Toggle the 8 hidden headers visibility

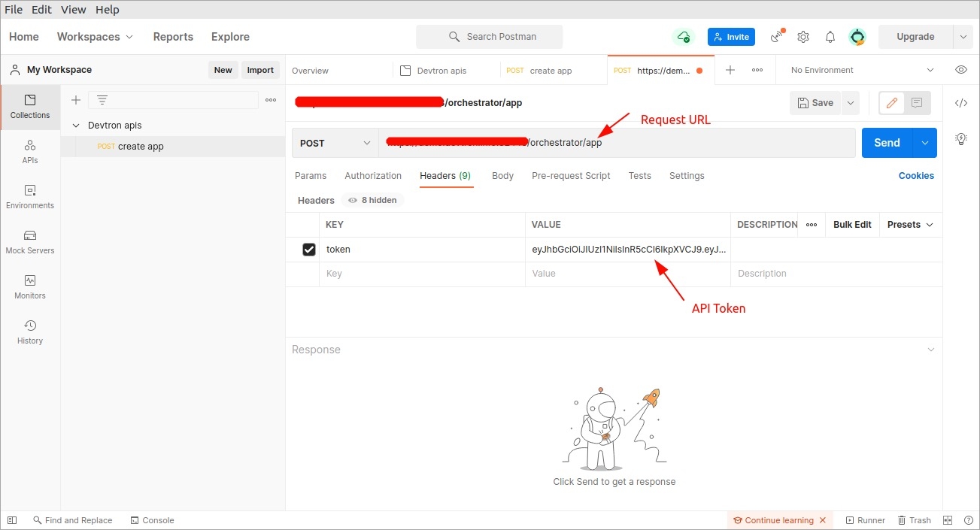click(373, 201)
